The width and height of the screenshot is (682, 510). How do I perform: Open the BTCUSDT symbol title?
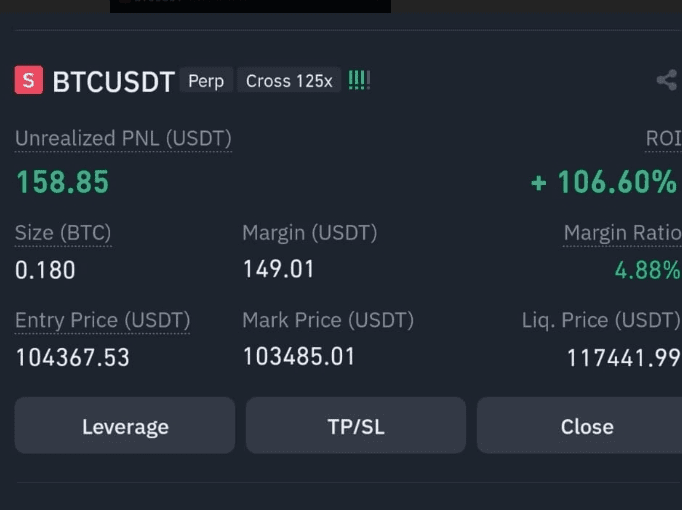point(113,81)
